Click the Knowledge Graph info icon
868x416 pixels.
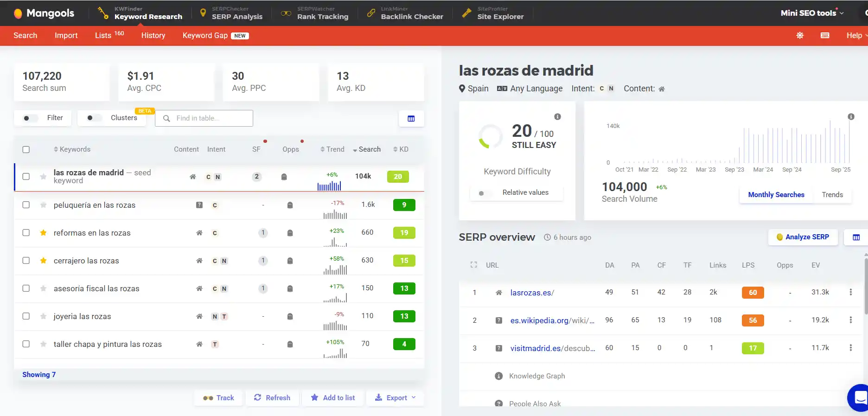(x=499, y=376)
